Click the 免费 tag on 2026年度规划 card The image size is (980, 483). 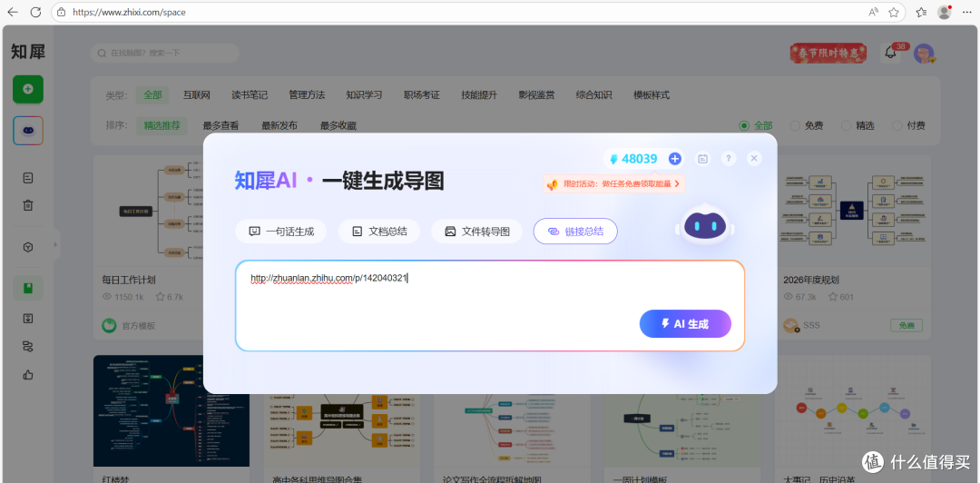[906, 325]
